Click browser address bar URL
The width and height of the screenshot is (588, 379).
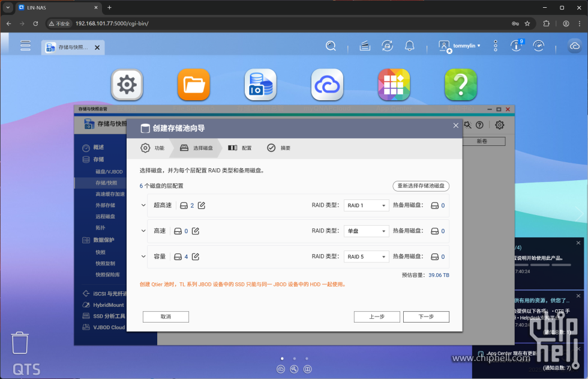pos(112,23)
